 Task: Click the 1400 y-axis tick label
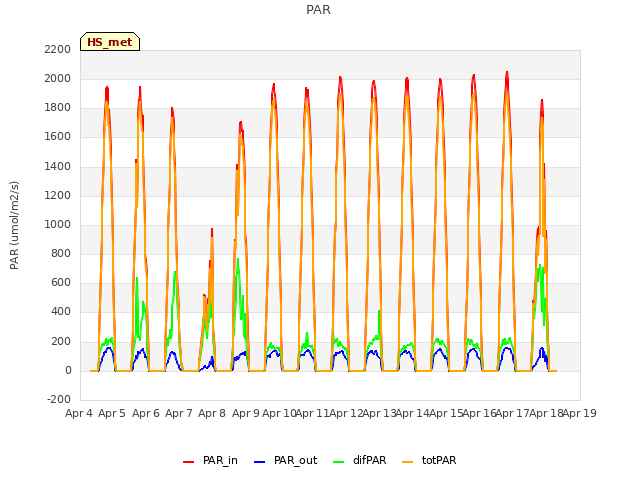pyautogui.click(x=58, y=167)
